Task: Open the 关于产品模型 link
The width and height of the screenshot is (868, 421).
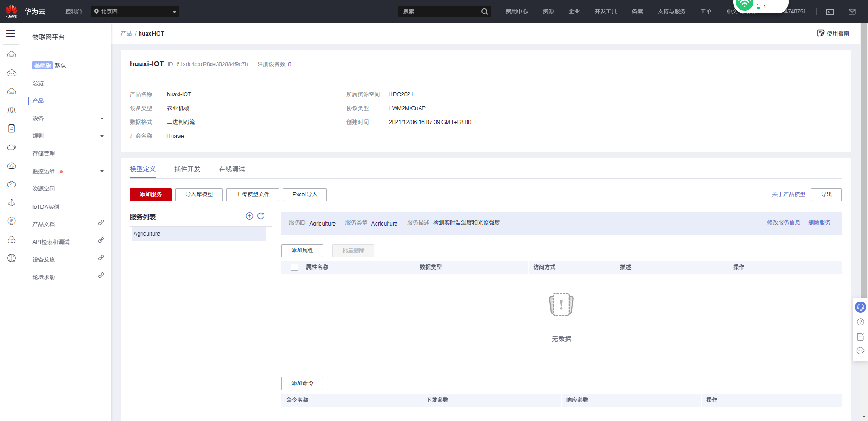Action: (x=789, y=195)
